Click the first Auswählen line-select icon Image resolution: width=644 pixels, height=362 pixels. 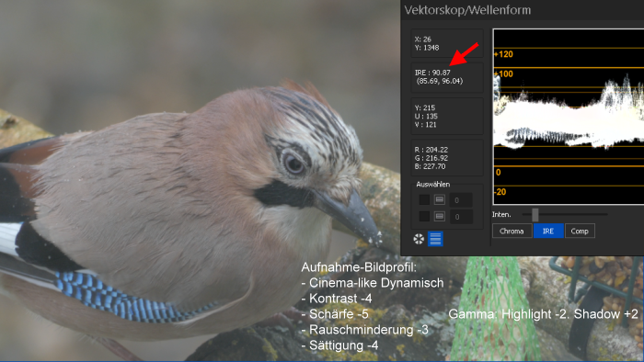(440, 200)
